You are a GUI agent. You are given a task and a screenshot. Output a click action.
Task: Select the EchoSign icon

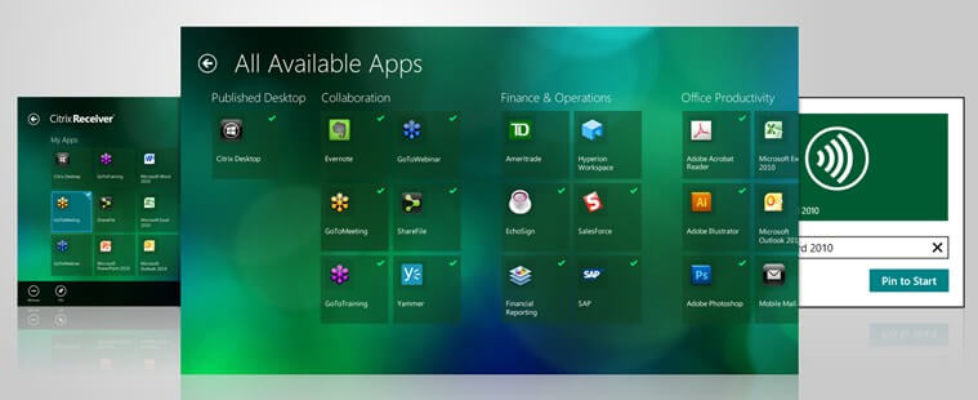[520, 202]
